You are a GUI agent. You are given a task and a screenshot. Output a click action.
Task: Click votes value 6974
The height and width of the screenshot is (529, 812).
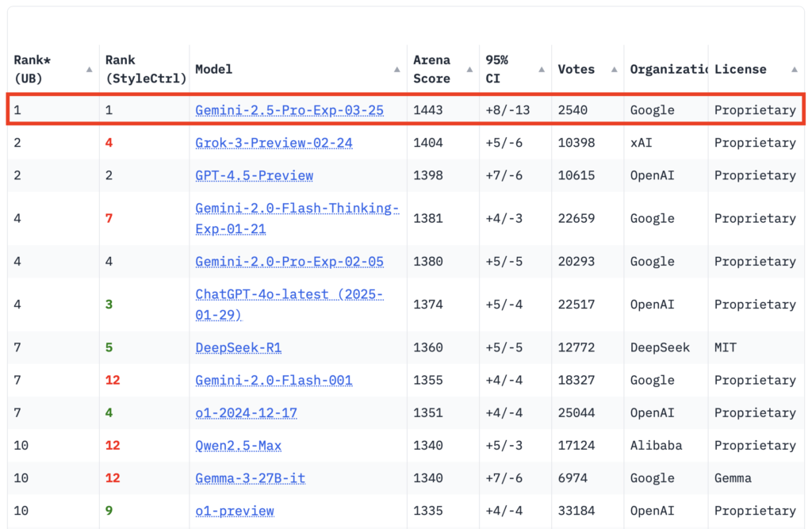point(573,478)
